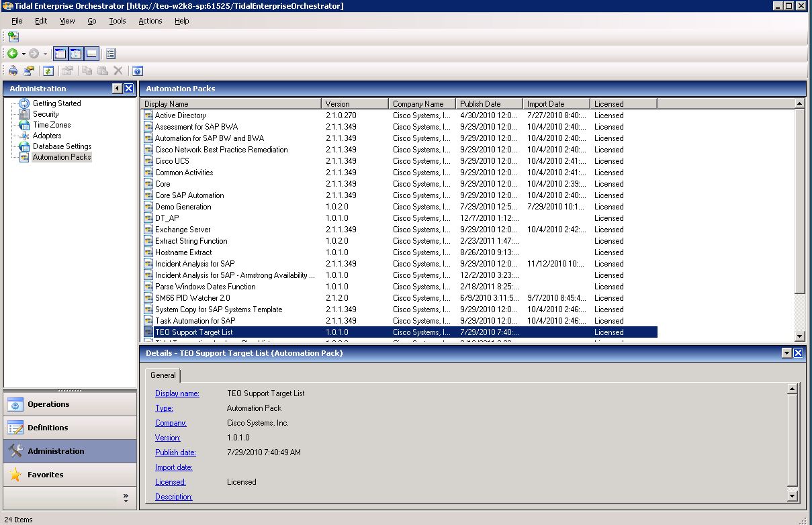Go back using the green arrow
This screenshot has height=525, width=812.
13,54
